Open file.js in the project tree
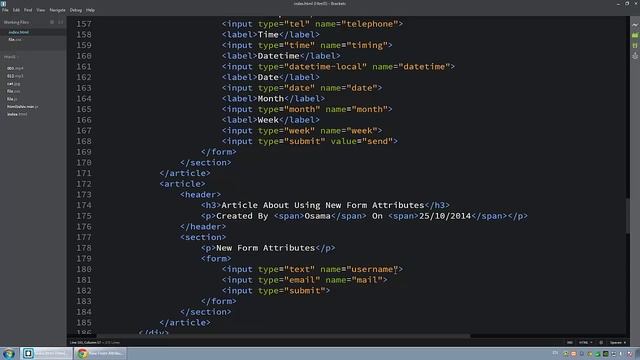This screenshot has height=360, width=640. (12, 99)
